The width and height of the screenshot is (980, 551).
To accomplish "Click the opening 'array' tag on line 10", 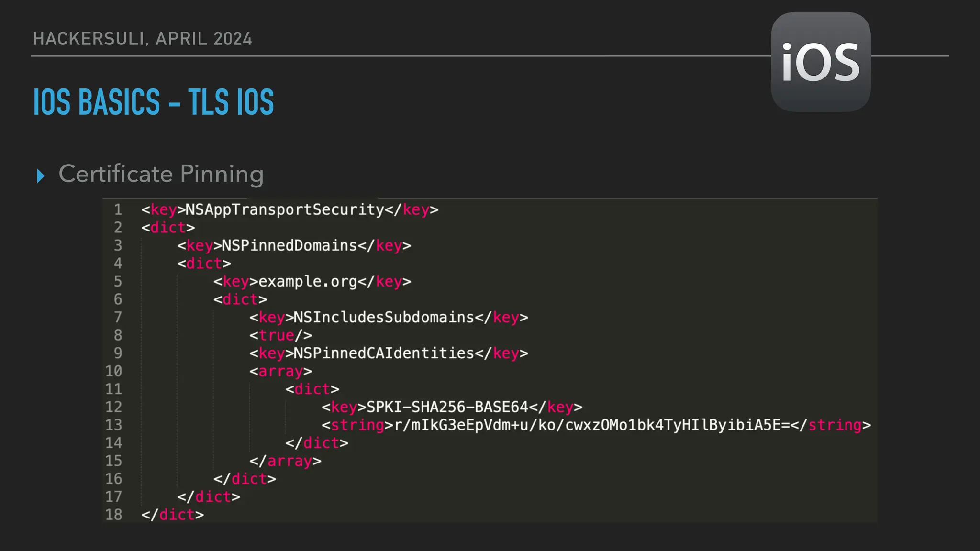I will 281,372.
